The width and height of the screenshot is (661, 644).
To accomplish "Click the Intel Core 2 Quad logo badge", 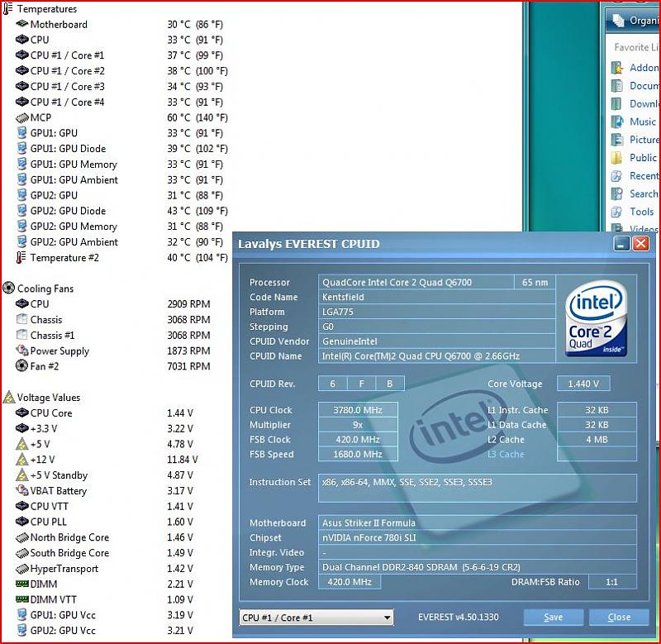I will tap(596, 318).
